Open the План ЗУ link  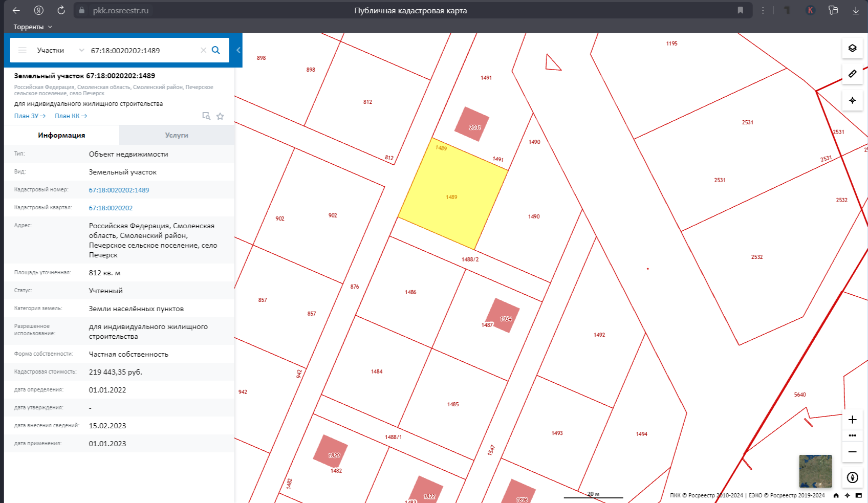30,116
